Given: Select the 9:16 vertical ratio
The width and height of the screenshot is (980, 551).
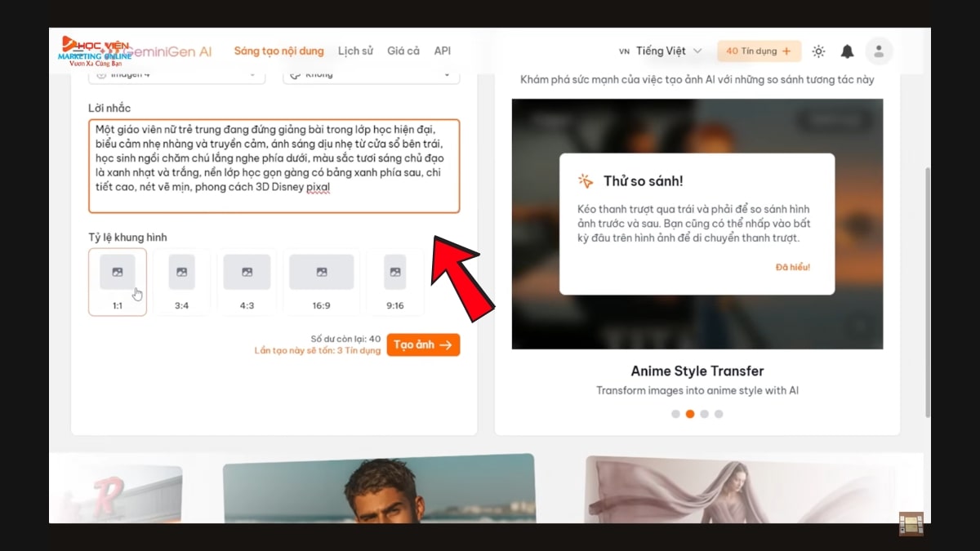Looking at the screenshot, I should click(395, 282).
